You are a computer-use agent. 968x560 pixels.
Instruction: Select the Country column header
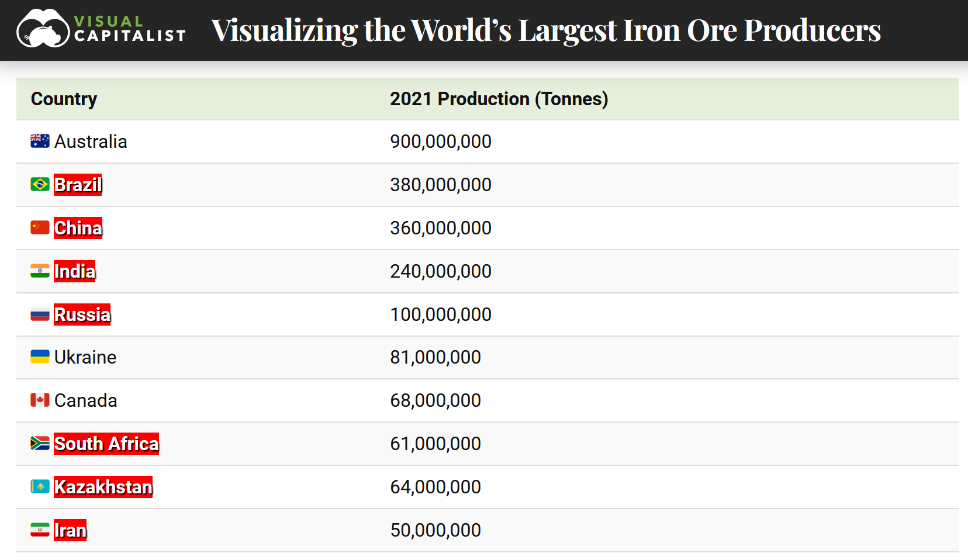point(64,99)
